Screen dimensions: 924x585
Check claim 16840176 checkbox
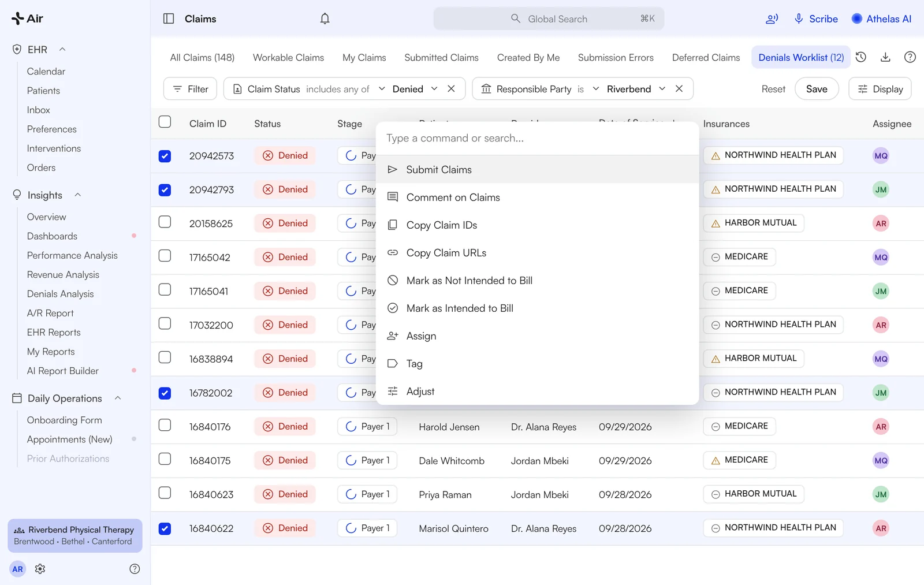click(165, 425)
